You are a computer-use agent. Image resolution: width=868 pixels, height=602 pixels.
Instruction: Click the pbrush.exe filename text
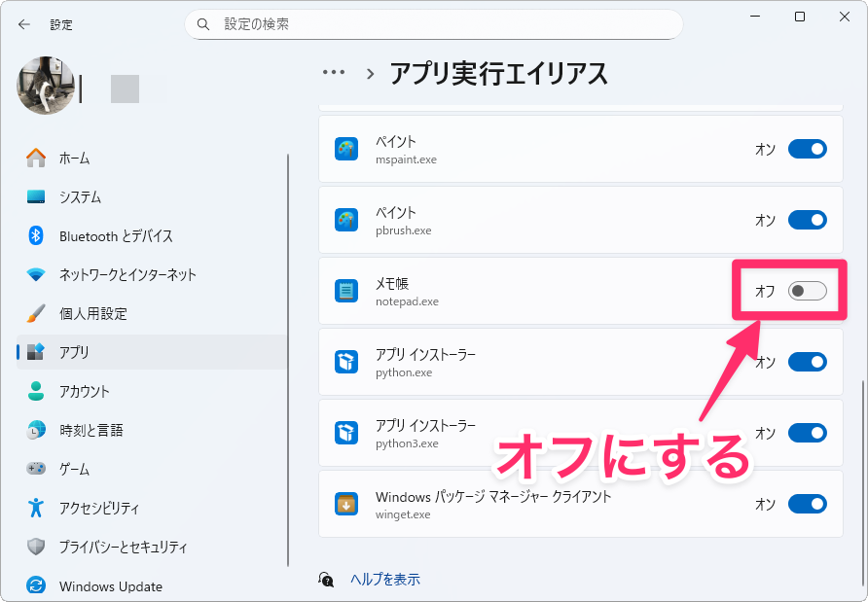[404, 230]
